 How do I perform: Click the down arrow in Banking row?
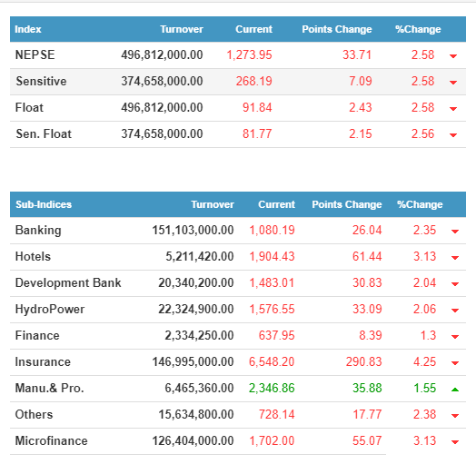tap(455, 232)
